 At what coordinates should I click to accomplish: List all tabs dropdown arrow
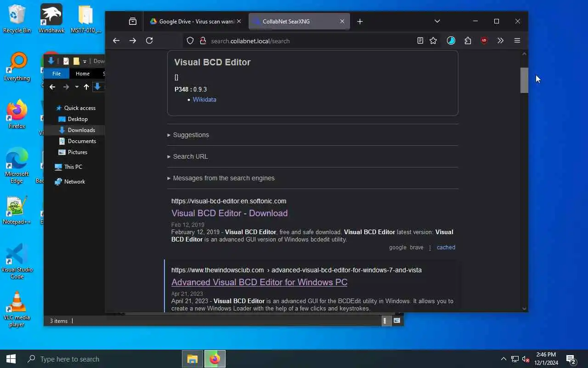coord(437,21)
